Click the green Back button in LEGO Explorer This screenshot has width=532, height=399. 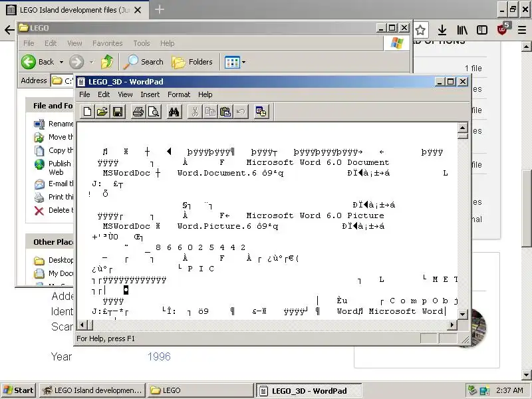(37, 62)
